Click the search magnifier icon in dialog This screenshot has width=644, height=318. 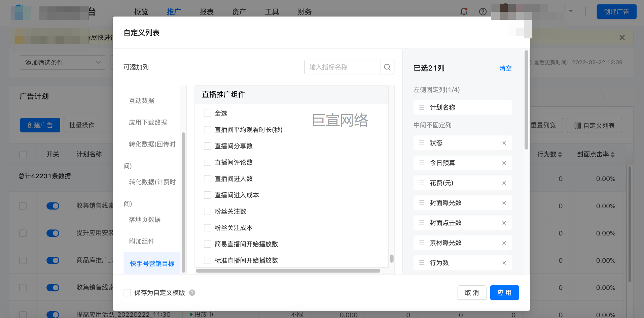click(x=387, y=67)
